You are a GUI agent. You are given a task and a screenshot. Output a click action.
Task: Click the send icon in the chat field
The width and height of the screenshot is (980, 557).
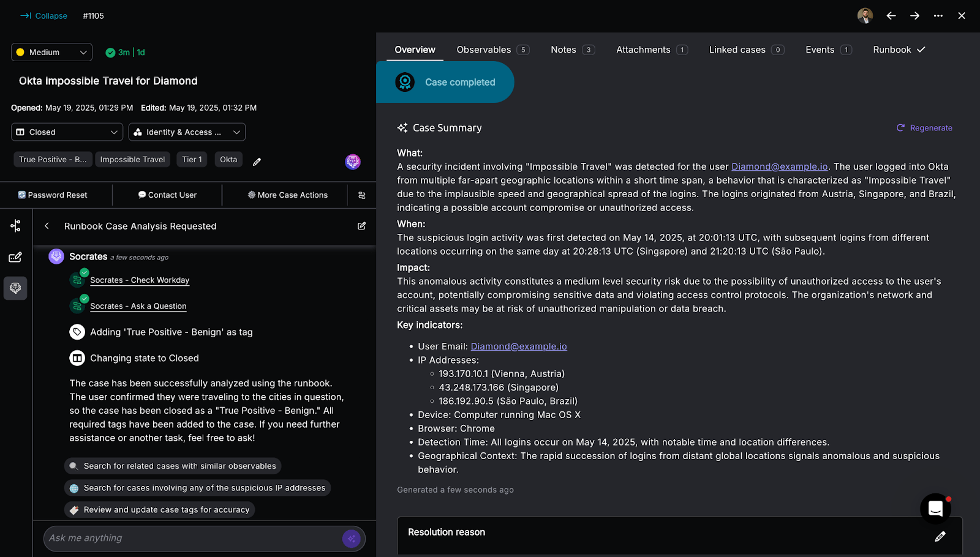point(352,538)
